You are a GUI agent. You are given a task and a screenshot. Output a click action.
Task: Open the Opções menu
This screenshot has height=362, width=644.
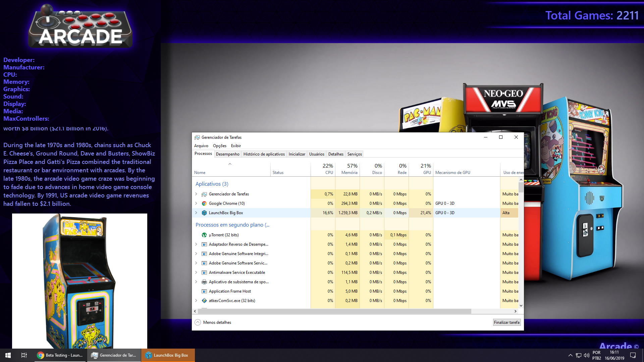pos(220,146)
